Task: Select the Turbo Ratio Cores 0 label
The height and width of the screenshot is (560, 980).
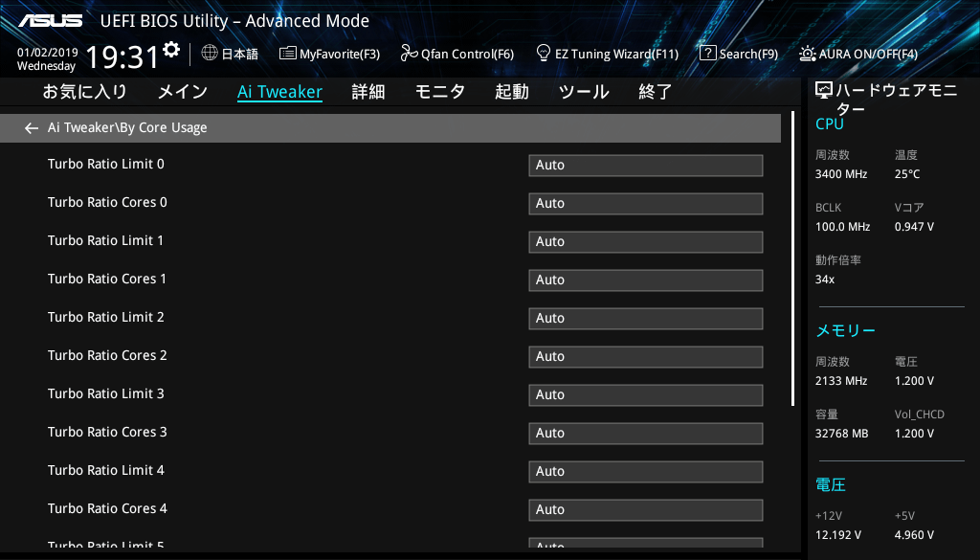Action: pos(107,202)
